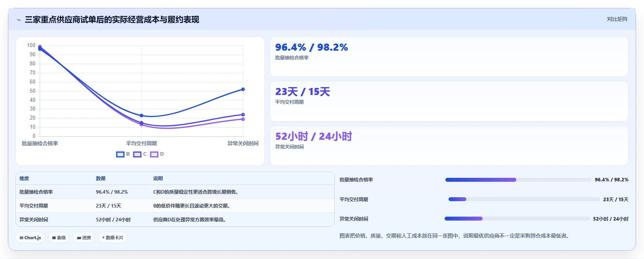The height and width of the screenshot is (259, 644).
Task: Click the 异常关闭时间 table row label
Action: click(34, 220)
